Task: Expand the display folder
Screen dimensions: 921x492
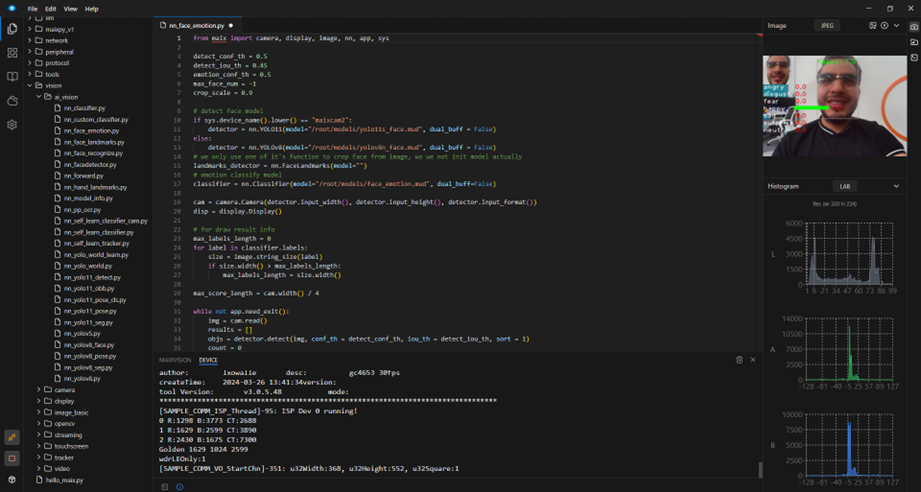Action: pos(39,401)
